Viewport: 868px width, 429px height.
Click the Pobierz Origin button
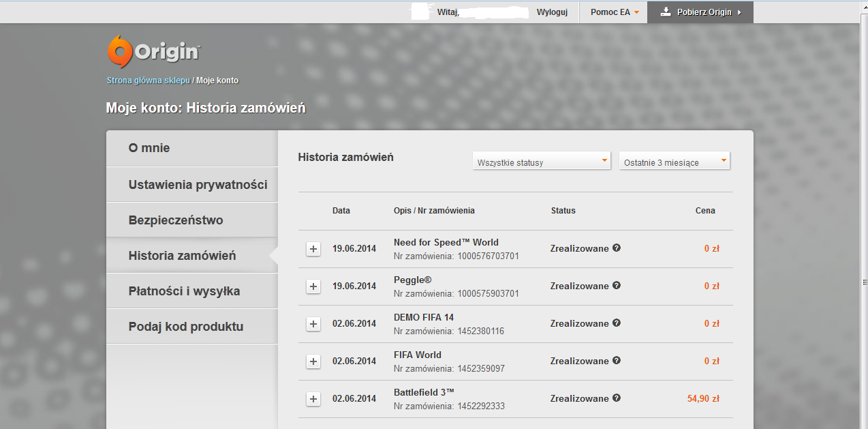(x=700, y=12)
